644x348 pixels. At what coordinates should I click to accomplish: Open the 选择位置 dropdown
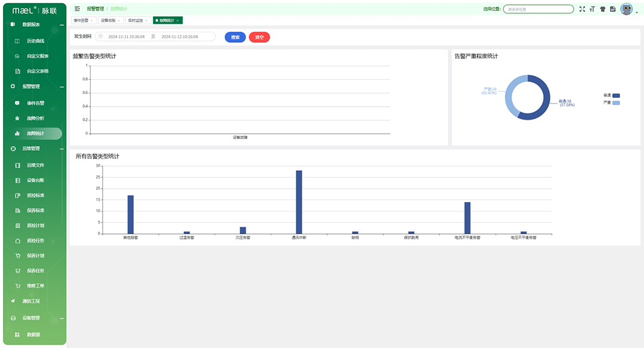pyautogui.click(x=538, y=9)
